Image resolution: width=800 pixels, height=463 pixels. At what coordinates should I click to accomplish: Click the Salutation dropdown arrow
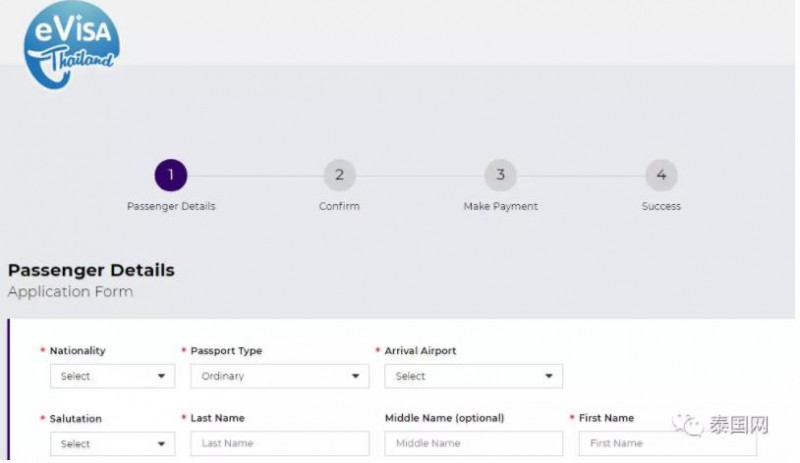[x=161, y=444]
